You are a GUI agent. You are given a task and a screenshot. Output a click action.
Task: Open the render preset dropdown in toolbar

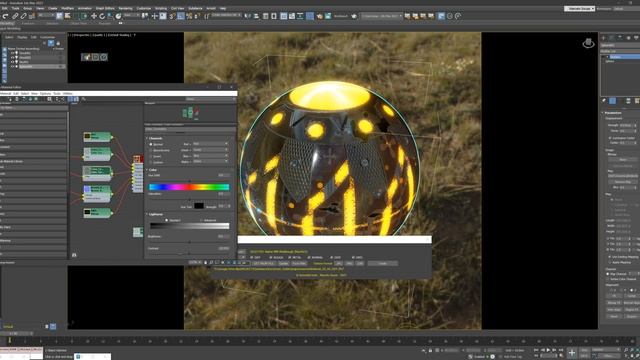[382, 16]
